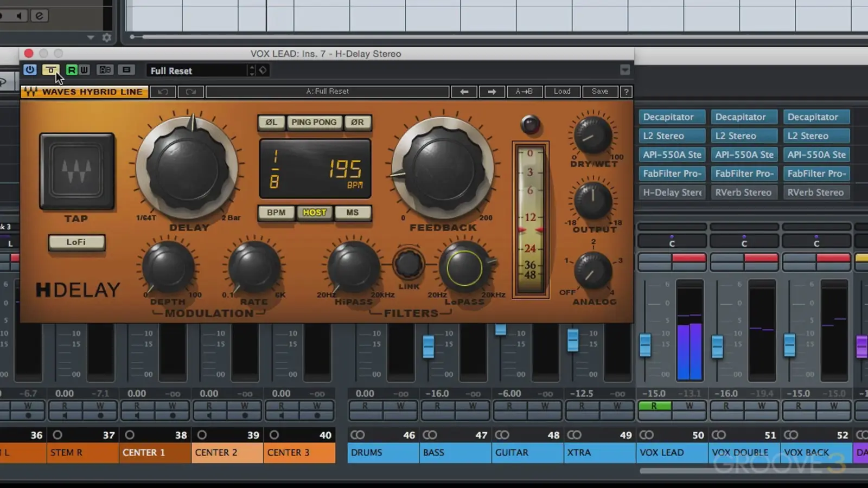Open L2 Stereo insert on VOX DOUBLE
The height and width of the screenshot is (488, 868).
tap(744, 136)
